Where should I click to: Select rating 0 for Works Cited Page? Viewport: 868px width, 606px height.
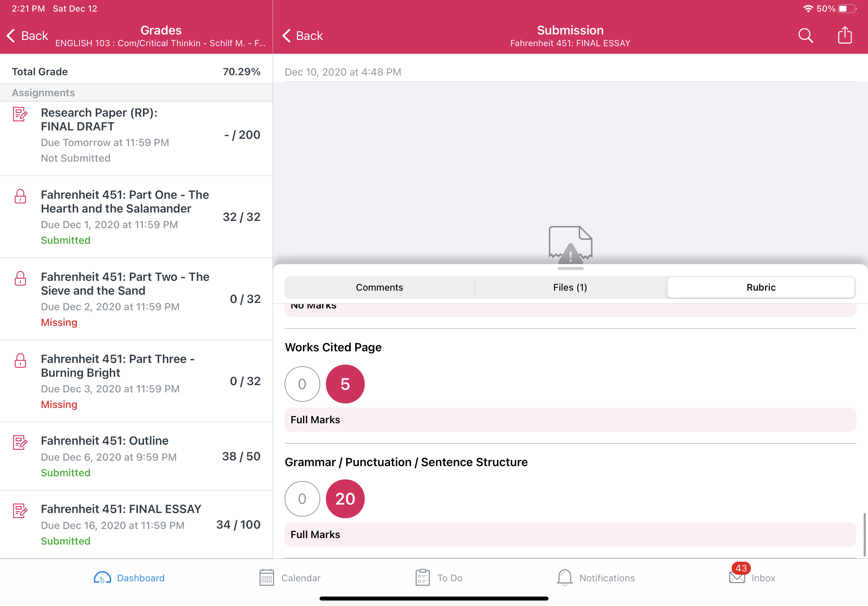302,384
